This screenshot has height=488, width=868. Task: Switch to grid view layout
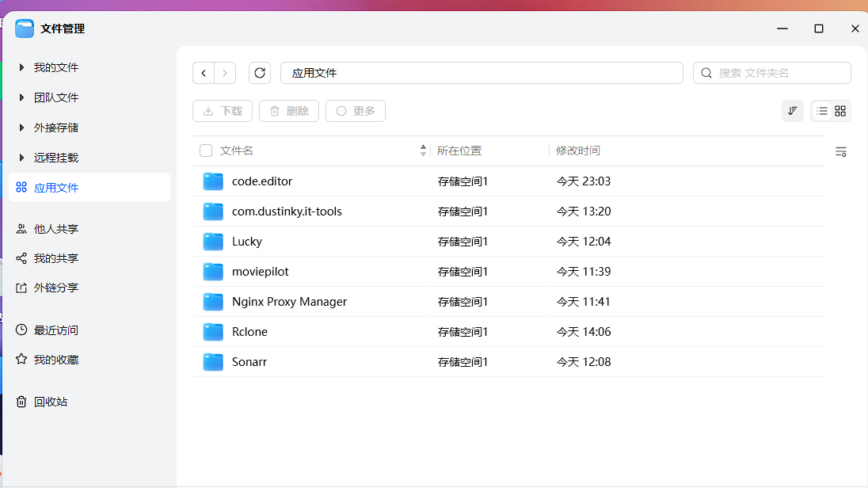click(x=840, y=111)
